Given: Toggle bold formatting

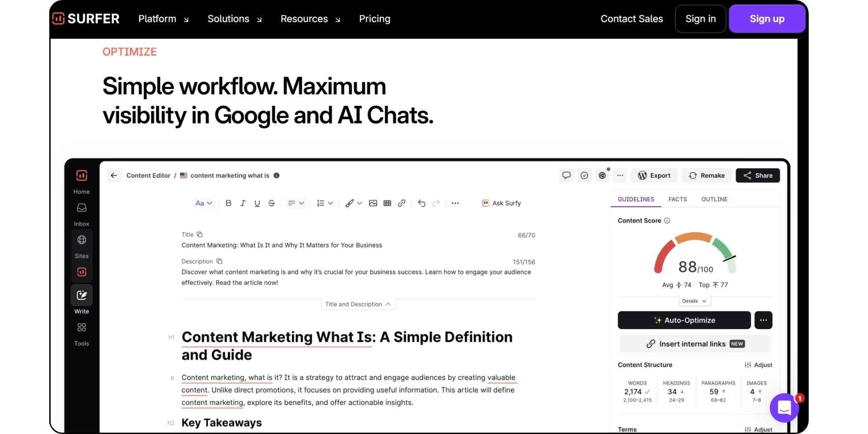Looking at the screenshot, I should [228, 203].
